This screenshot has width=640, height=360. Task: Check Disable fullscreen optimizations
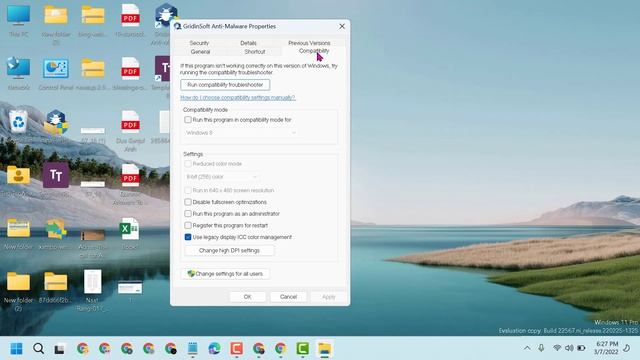tap(188, 202)
